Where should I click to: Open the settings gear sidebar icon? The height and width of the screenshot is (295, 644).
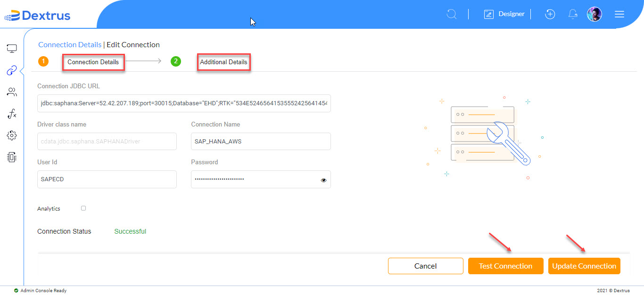[x=12, y=135]
